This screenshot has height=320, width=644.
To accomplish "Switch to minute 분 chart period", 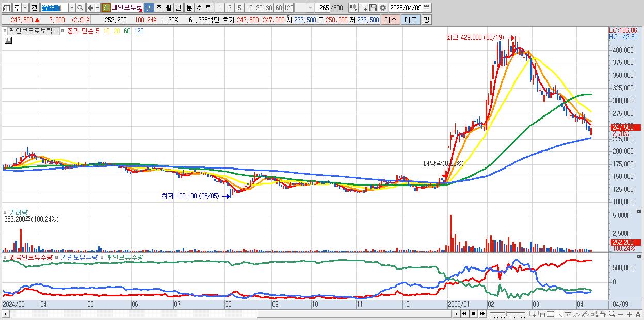I will (x=189, y=8).
